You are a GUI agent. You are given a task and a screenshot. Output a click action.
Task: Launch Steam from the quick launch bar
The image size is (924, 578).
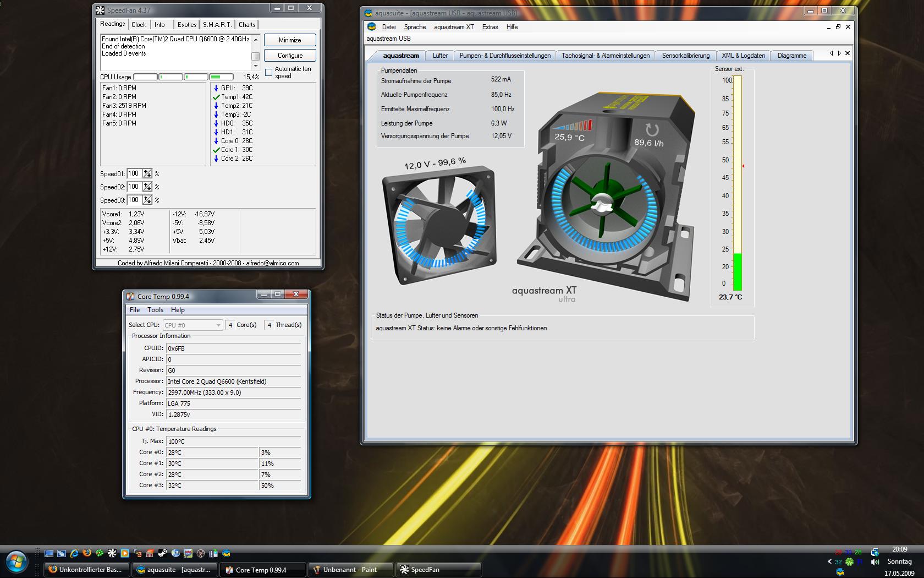pyautogui.click(x=163, y=553)
